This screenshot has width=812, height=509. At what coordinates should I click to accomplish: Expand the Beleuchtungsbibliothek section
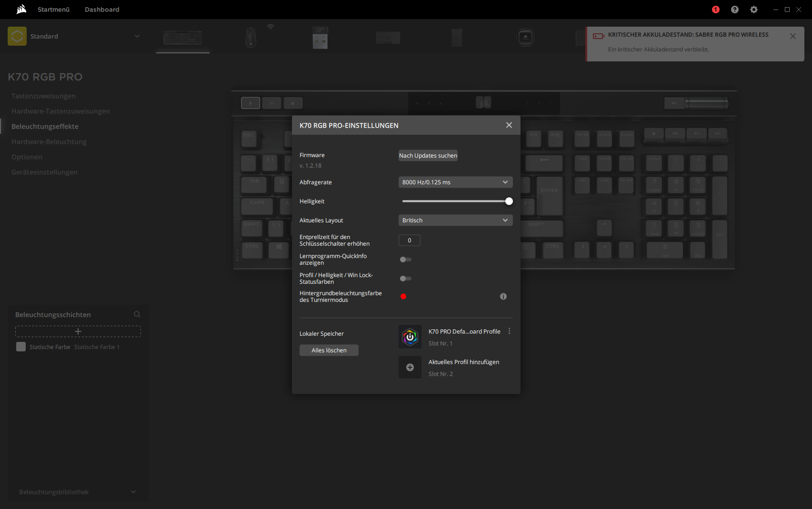133,492
